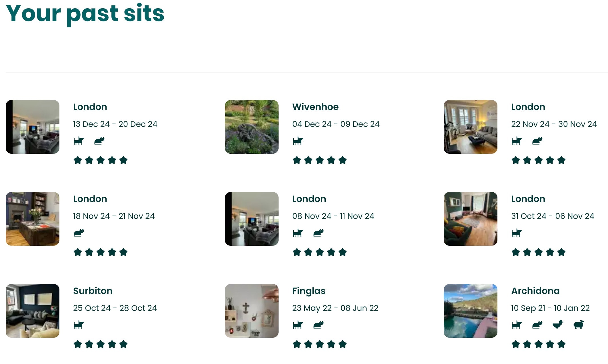Click the dog icon for London 31 Oct sit

517,233
